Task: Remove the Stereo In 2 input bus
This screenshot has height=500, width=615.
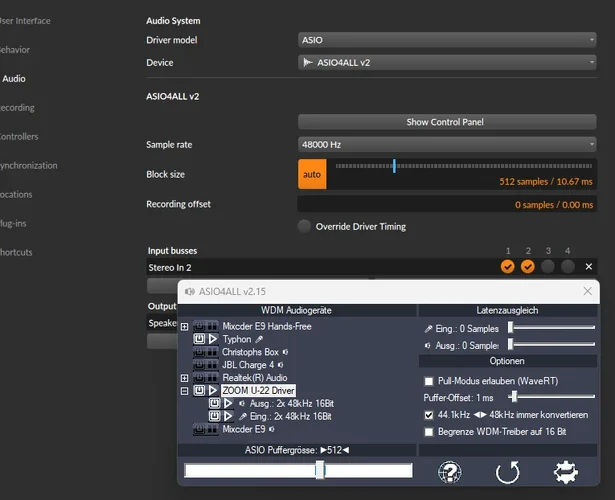Action: pyautogui.click(x=588, y=267)
